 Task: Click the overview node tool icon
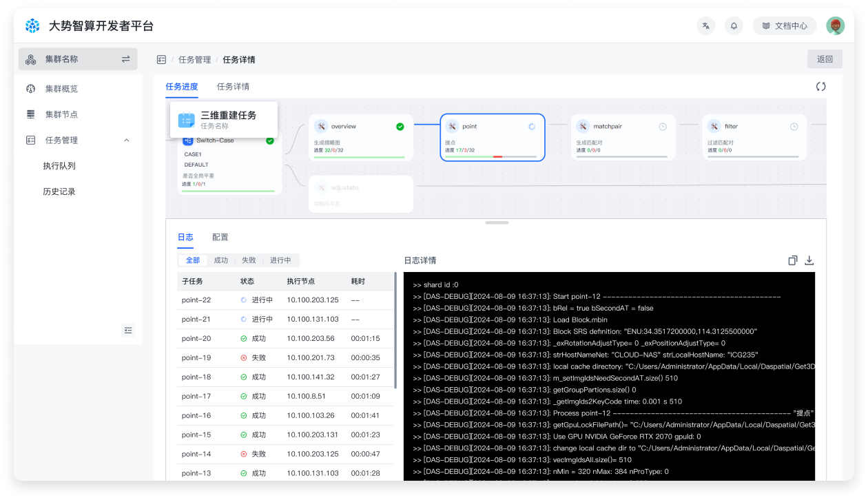(321, 127)
